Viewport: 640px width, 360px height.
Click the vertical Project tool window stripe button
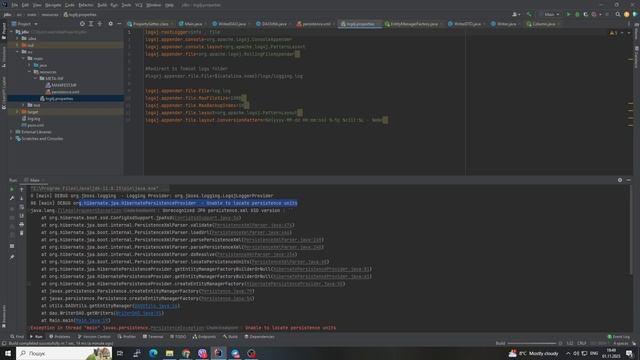4,31
